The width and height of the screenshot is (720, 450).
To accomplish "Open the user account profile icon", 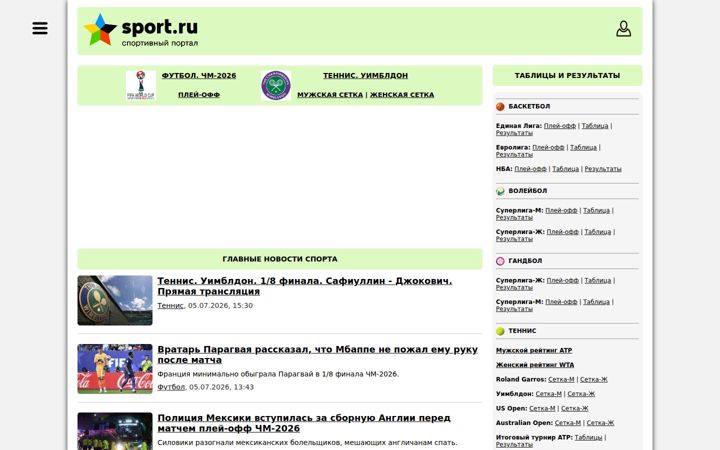I will [x=623, y=28].
